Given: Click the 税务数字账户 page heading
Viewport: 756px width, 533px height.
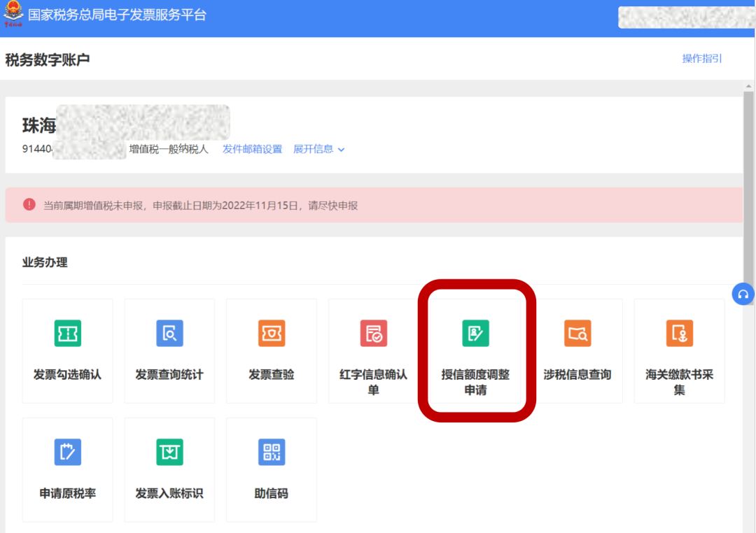Looking at the screenshot, I should click(x=48, y=59).
